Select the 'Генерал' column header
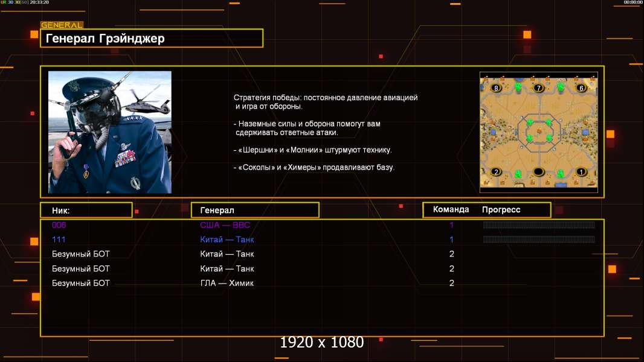The image size is (644, 362). [255, 211]
